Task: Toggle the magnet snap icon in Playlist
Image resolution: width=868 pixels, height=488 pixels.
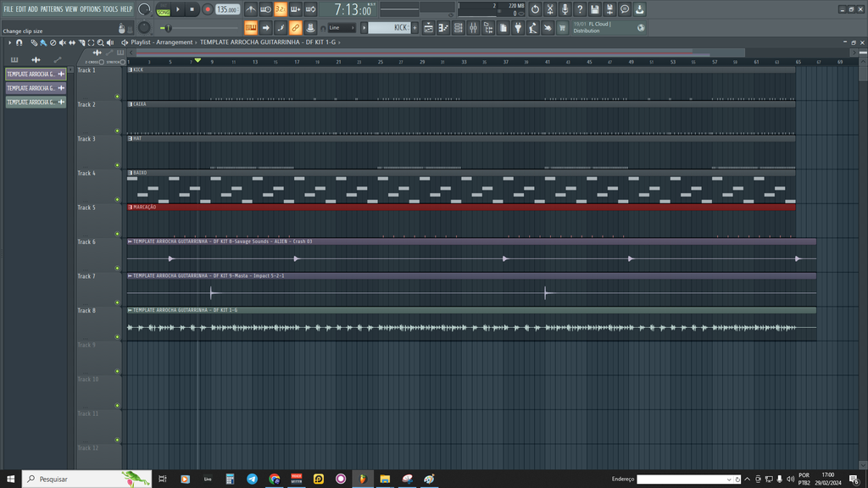Action: [19, 42]
